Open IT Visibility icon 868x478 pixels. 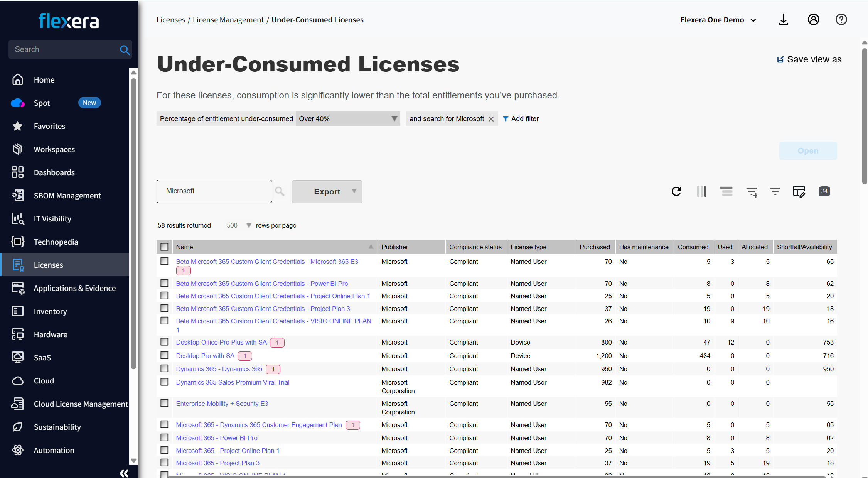[18, 218]
